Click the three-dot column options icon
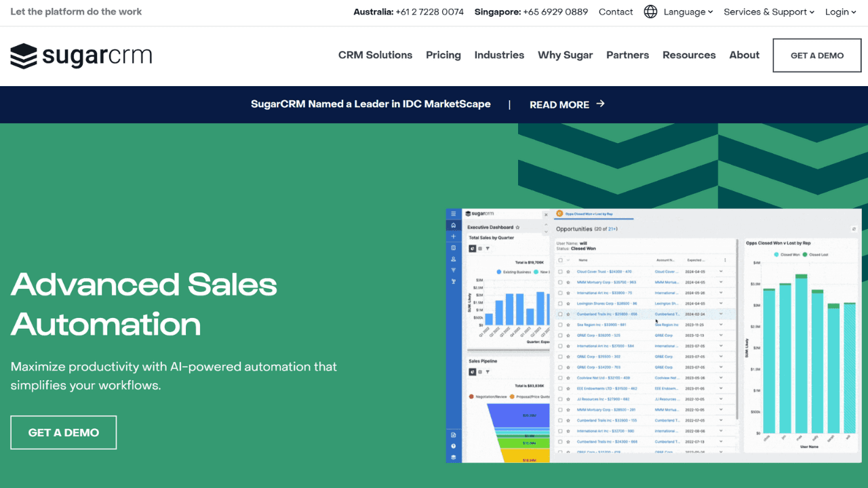This screenshot has height=488, width=868. click(725, 260)
